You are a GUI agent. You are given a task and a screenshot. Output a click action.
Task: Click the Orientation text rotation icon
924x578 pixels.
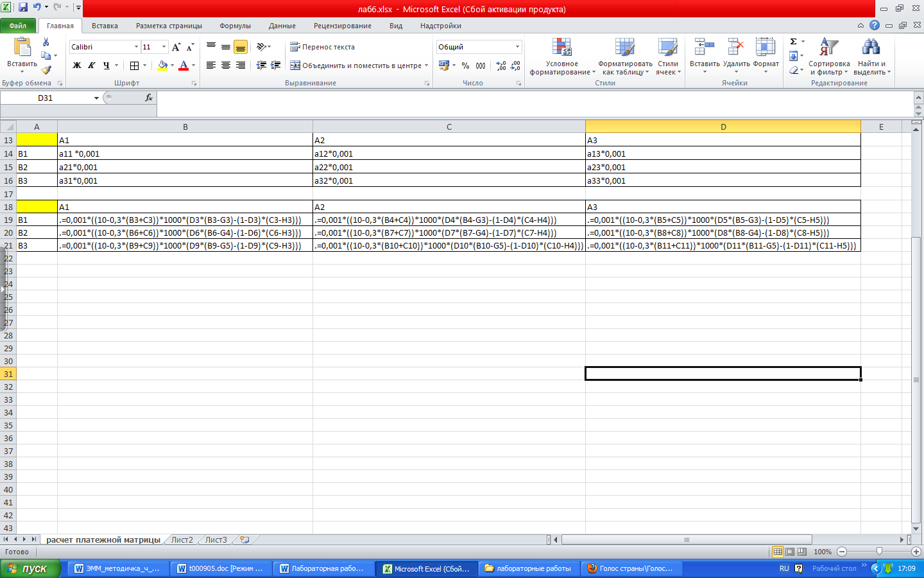coord(262,47)
